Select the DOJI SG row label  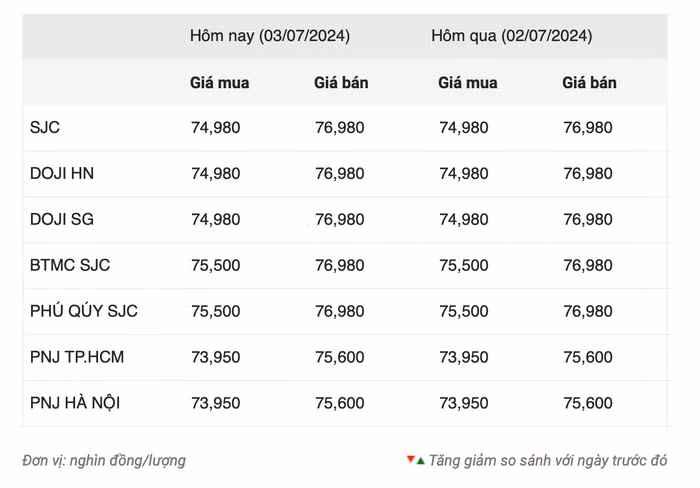(x=62, y=220)
